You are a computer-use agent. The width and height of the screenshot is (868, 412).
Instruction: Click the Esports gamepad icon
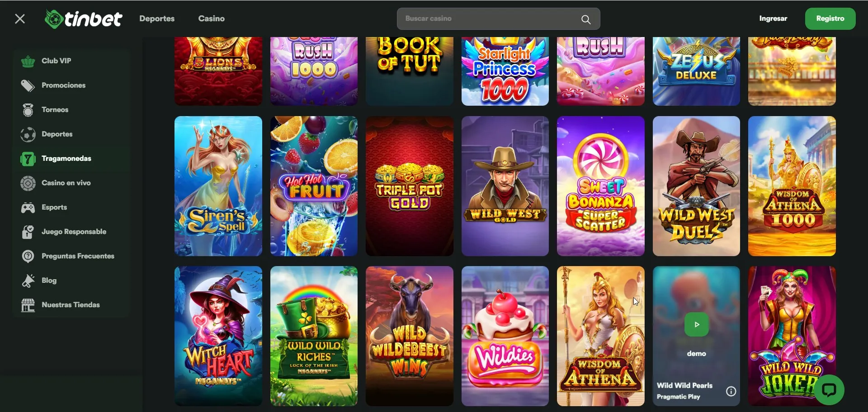(x=28, y=207)
